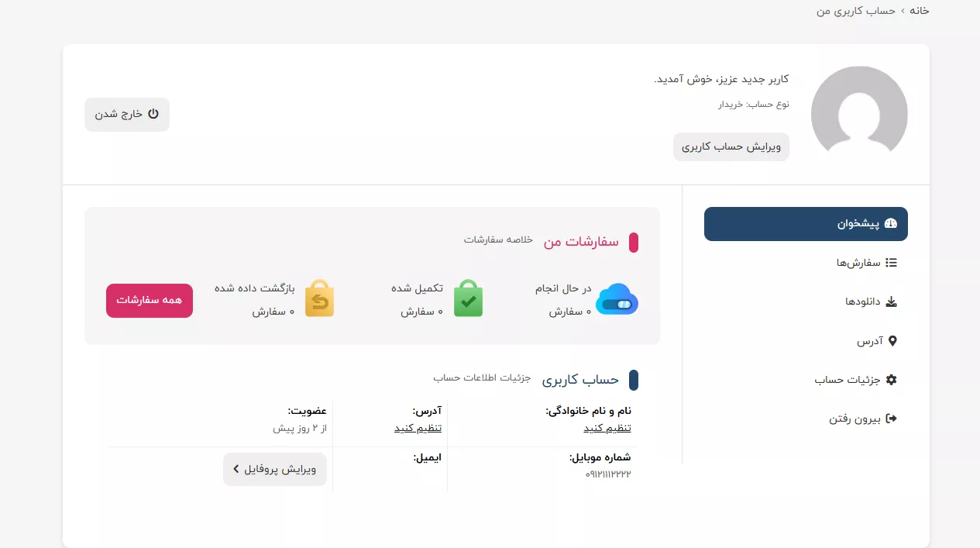Click the عضویت label

pyautogui.click(x=307, y=411)
